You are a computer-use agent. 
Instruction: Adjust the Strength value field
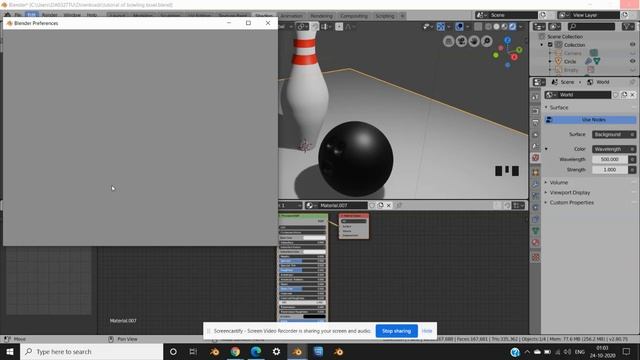(610, 169)
